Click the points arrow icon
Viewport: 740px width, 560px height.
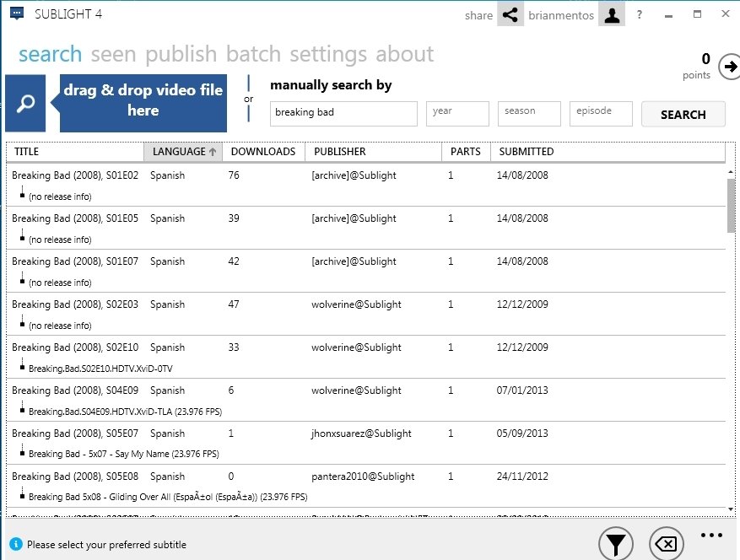click(x=730, y=67)
